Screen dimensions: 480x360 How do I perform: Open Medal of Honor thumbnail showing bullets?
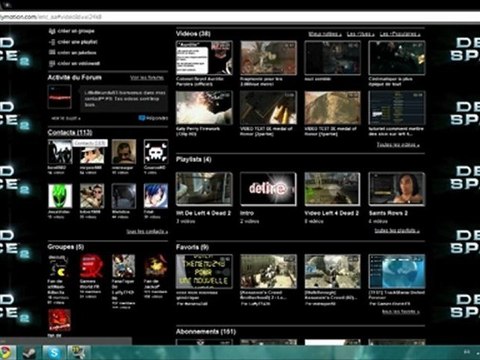point(268,108)
